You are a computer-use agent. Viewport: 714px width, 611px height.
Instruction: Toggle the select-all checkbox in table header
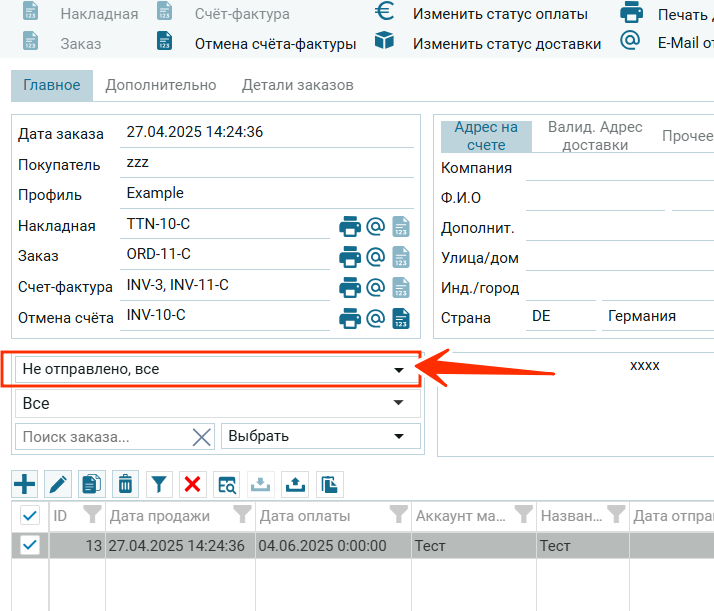point(30,516)
